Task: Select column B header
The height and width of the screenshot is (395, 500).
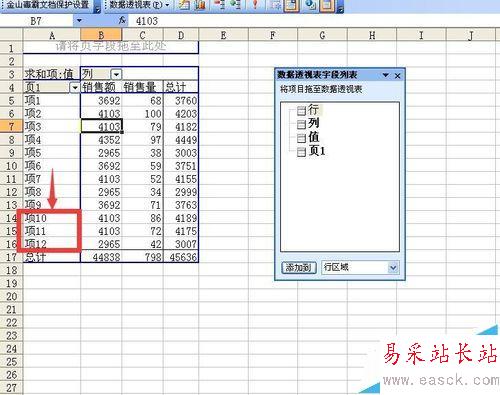Action: (x=101, y=35)
